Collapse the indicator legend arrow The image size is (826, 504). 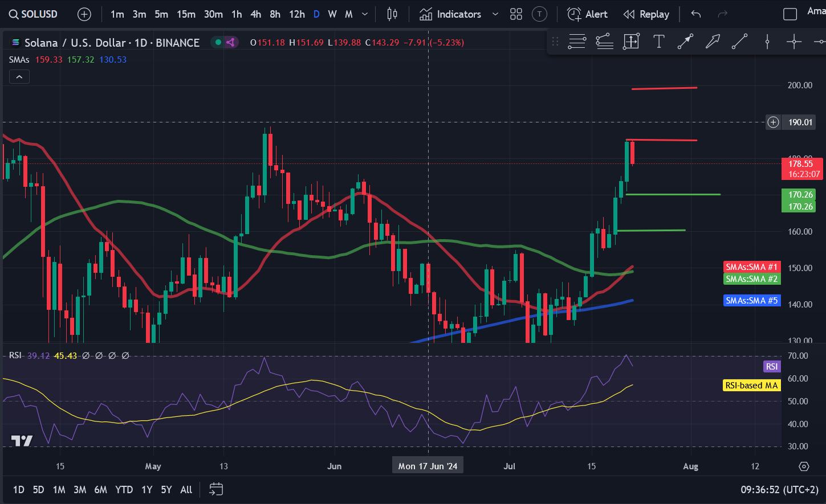(19, 77)
